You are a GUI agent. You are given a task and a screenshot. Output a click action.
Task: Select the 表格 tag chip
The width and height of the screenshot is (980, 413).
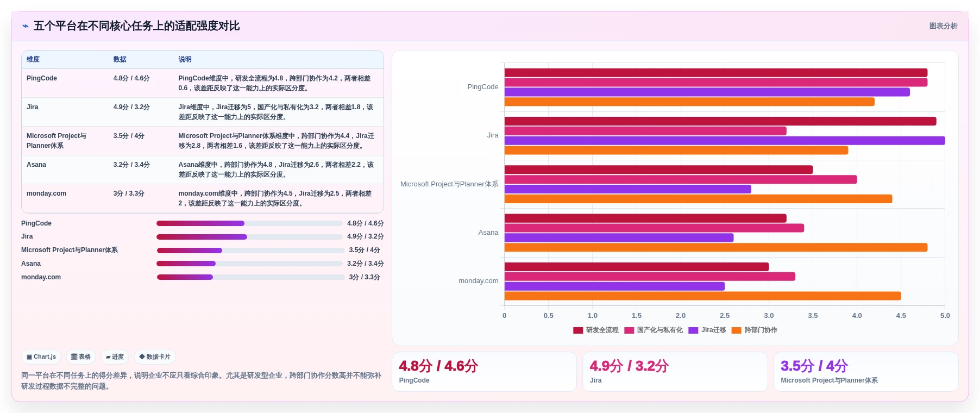pyautogui.click(x=81, y=357)
